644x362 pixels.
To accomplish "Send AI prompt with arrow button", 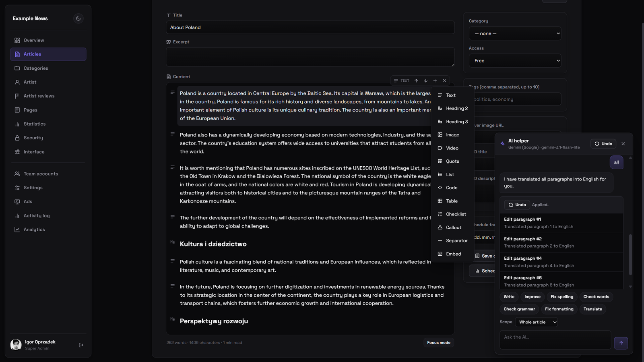I will (x=621, y=343).
